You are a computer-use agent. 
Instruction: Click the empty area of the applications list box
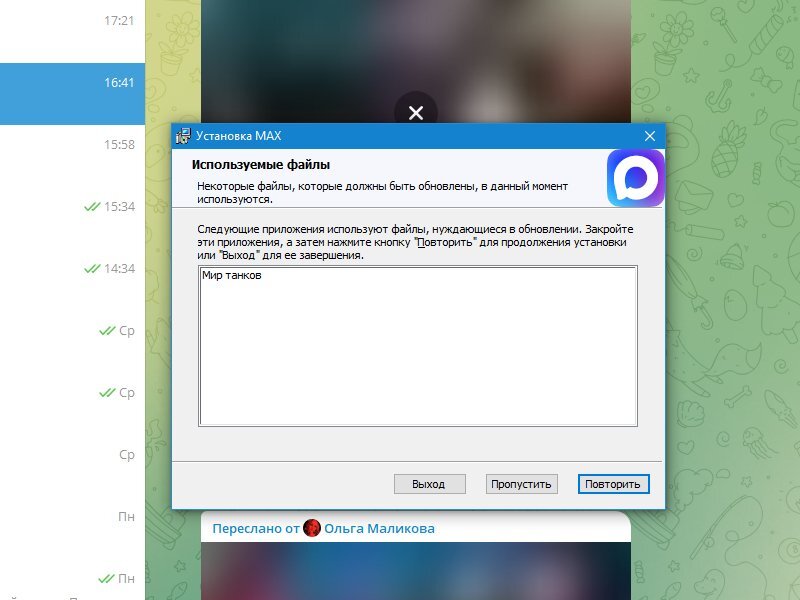[417, 360]
